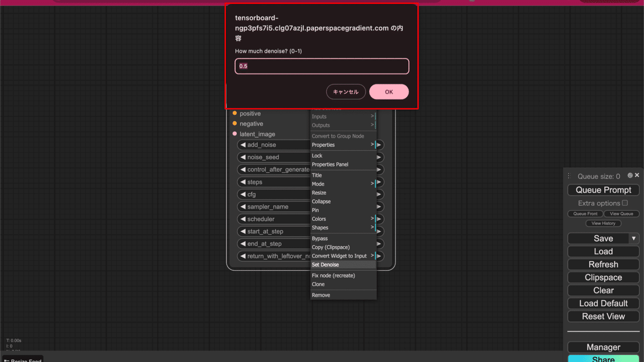Viewport: 644px width, 362px height.
Task: Click the Load button
Action: [603, 252]
